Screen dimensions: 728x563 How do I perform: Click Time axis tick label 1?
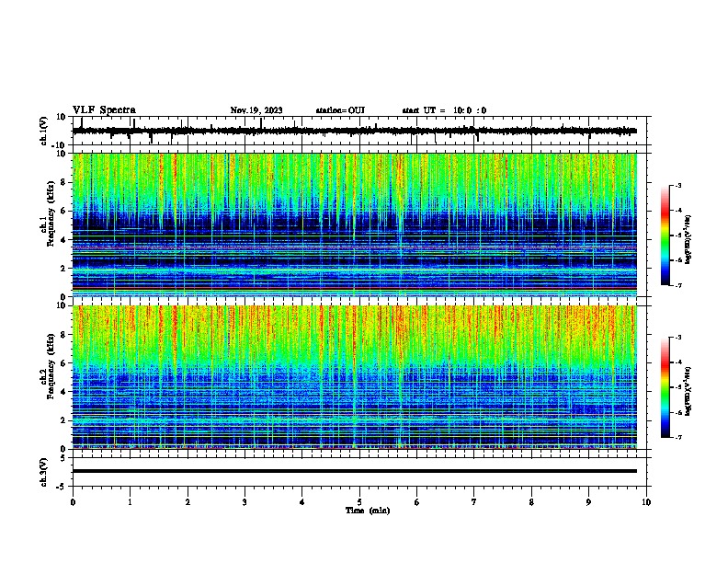[130, 502]
